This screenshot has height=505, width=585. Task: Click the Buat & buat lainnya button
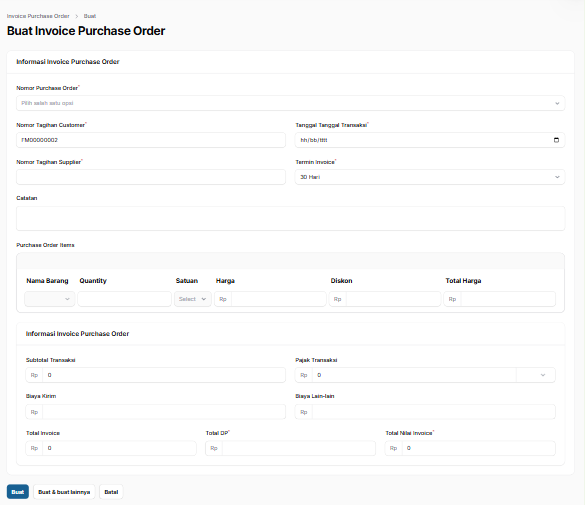pyautogui.click(x=64, y=492)
